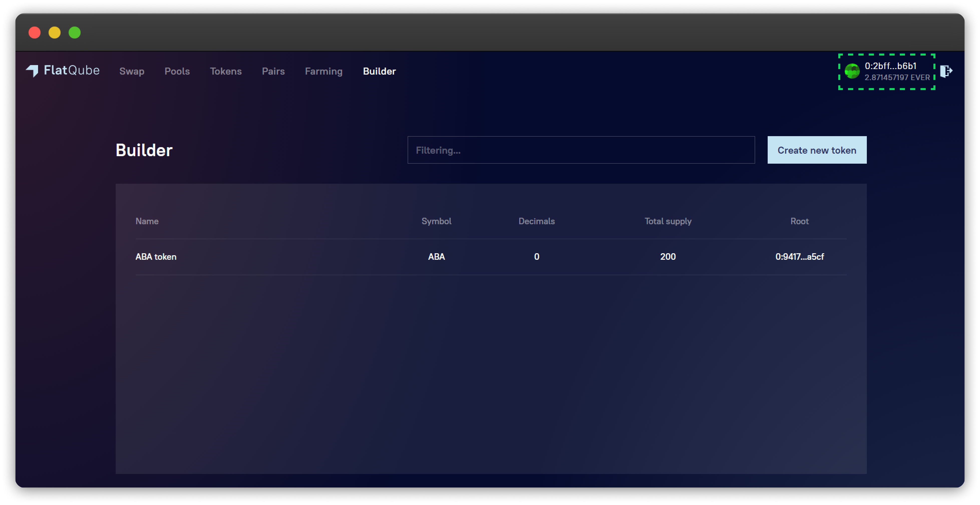Image resolution: width=980 pixels, height=505 pixels.
Task: Click the Total supply column header
Action: [x=668, y=221]
